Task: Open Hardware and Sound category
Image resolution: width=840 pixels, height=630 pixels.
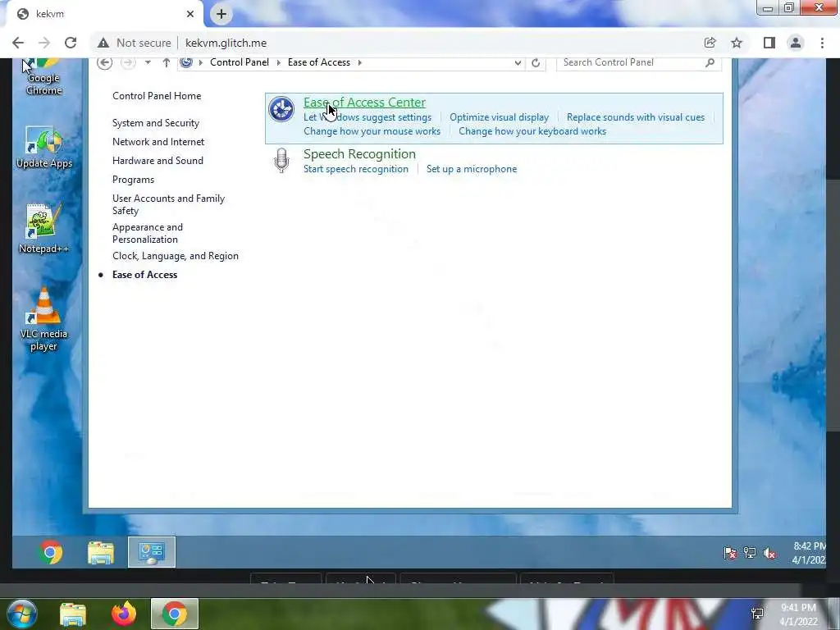Action: pos(157,161)
